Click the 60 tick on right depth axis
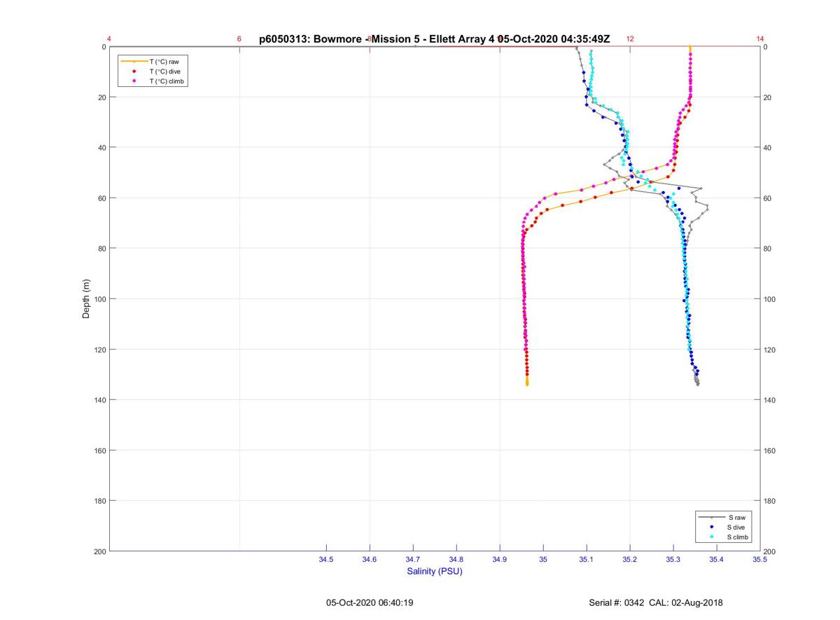Screen dimensions: 840x620 click(768, 198)
